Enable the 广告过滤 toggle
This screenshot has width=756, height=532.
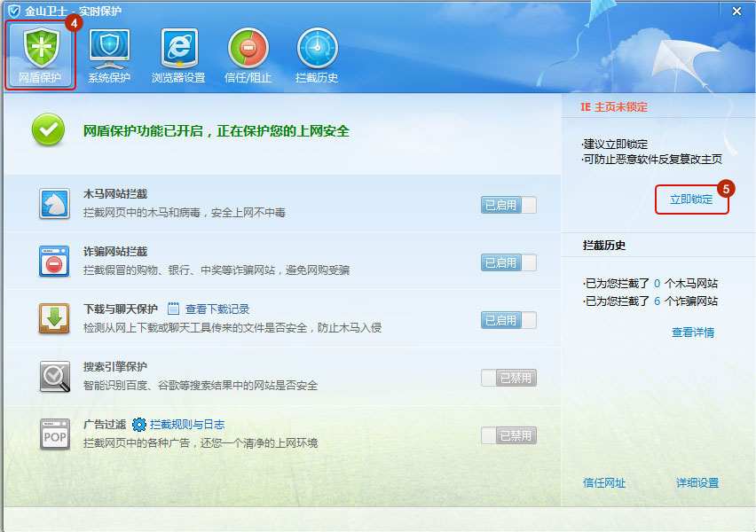508,435
